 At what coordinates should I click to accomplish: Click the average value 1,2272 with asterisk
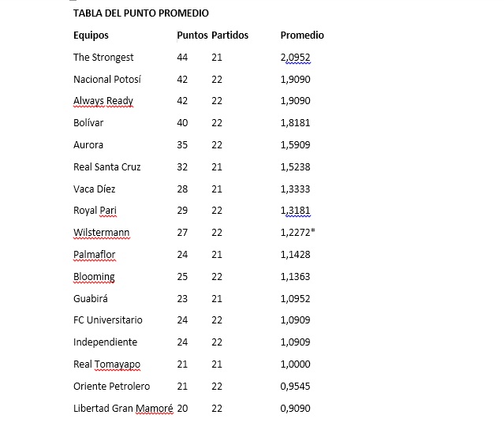[297, 232]
